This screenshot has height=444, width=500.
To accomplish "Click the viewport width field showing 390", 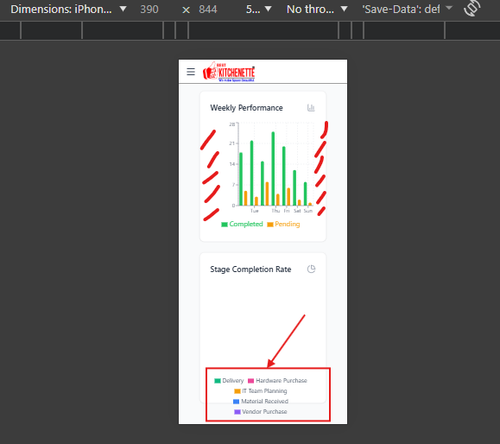I will coord(149,9).
